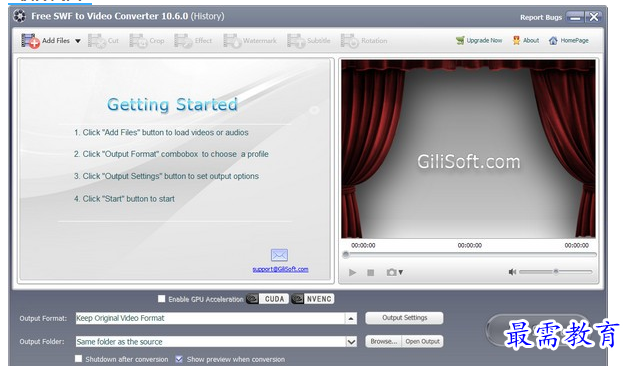Click the Open Output button

pos(423,341)
